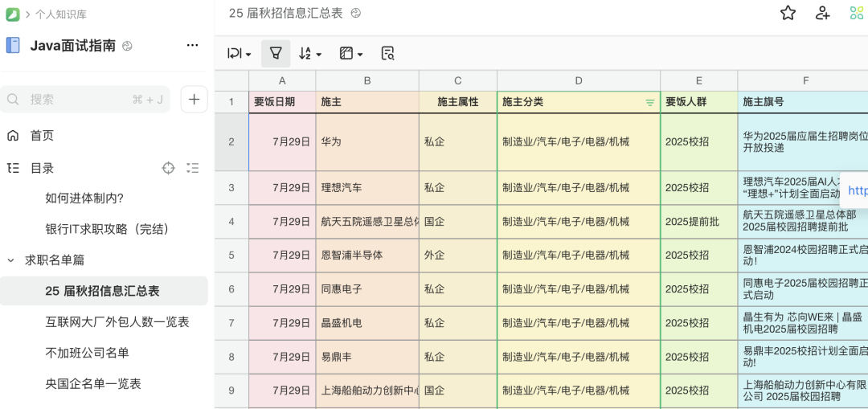Click the find in sheet icon
This screenshot has height=409, width=868.
pyautogui.click(x=388, y=54)
